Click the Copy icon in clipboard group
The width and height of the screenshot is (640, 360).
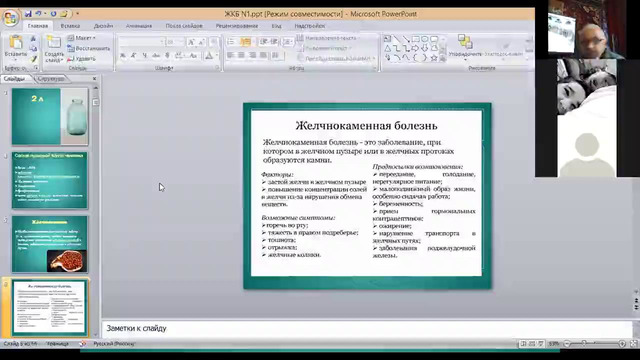pos(33,49)
